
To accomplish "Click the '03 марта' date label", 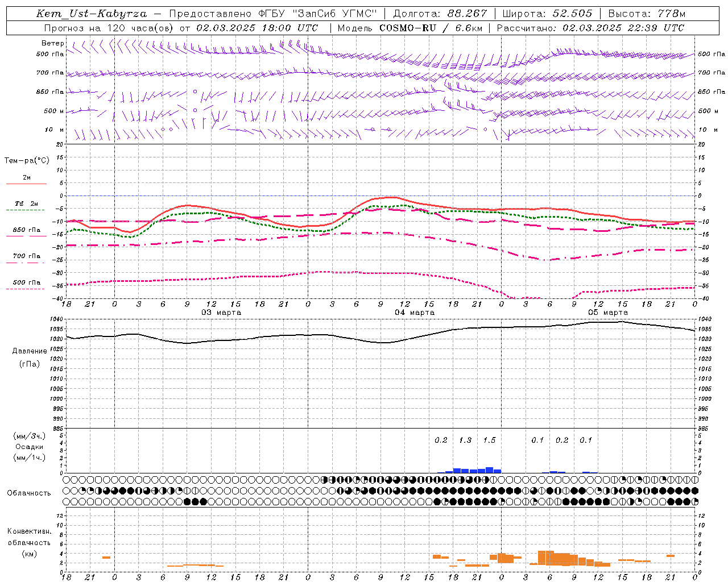I will pyautogui.click(x=221, y=313).
